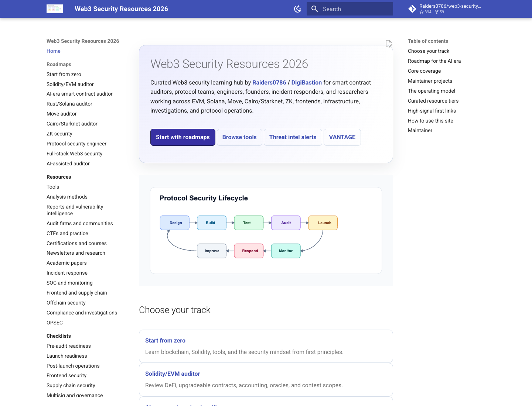Open the Threat intel alerts button
The width and height of the screenshot is (532, 406).
293,137
